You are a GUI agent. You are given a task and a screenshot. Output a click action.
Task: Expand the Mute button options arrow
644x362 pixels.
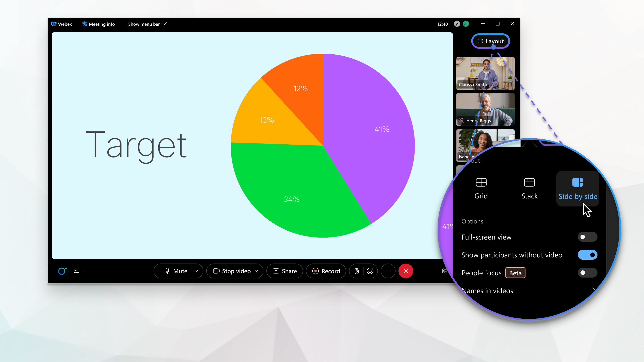[x=197, y=271]
